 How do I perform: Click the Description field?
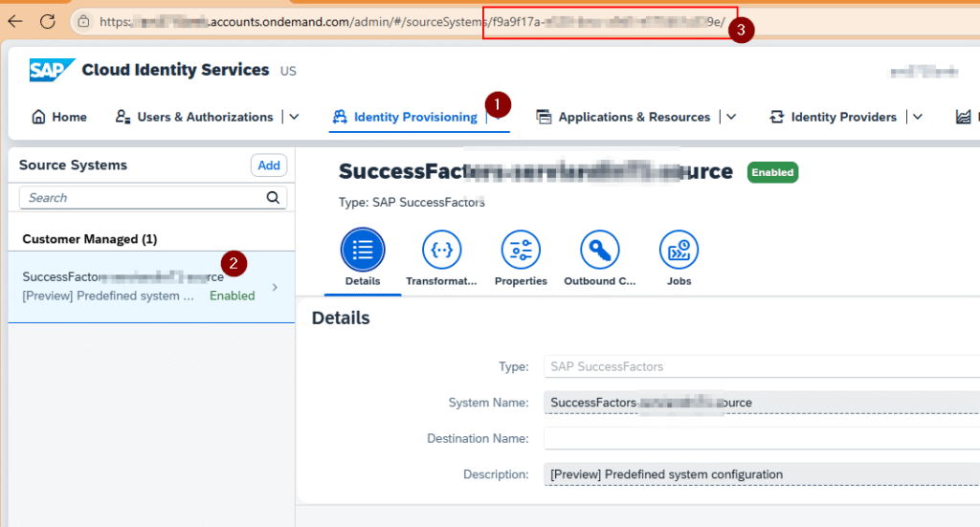(762, 474)
